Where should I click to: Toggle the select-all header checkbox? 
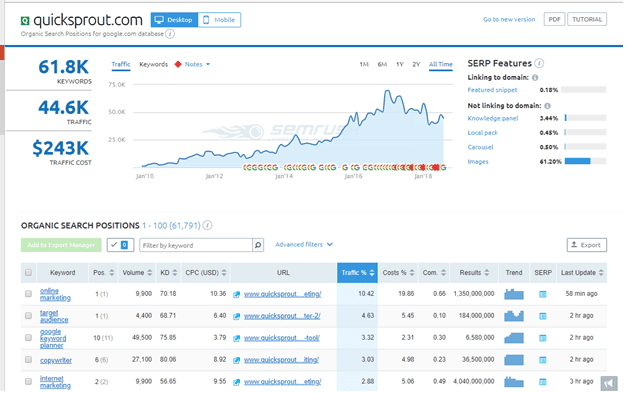(28, 272)
